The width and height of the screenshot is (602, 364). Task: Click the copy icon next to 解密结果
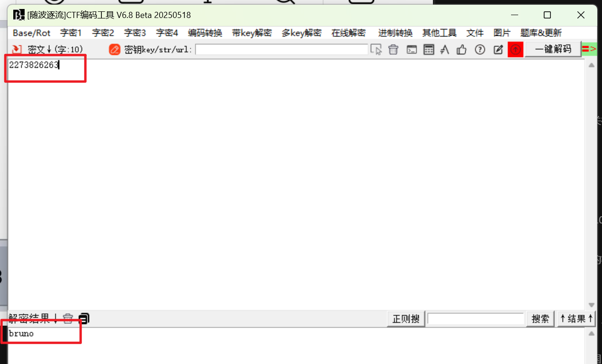point(84,319)
